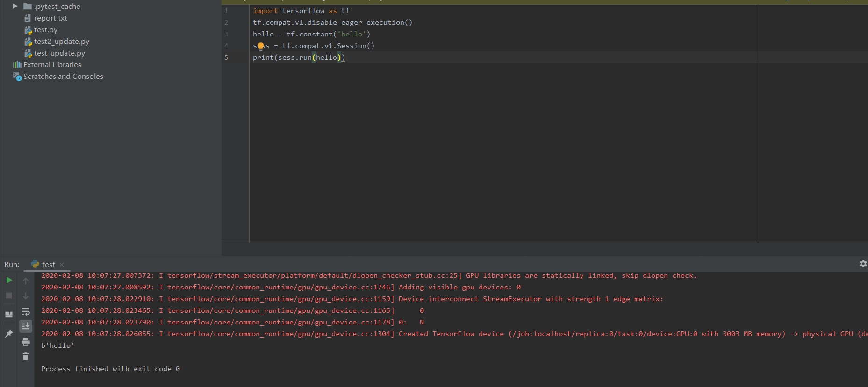Select Scratches and Consoles node
Viewport: 868px width, 387px height.
[63, 76]
